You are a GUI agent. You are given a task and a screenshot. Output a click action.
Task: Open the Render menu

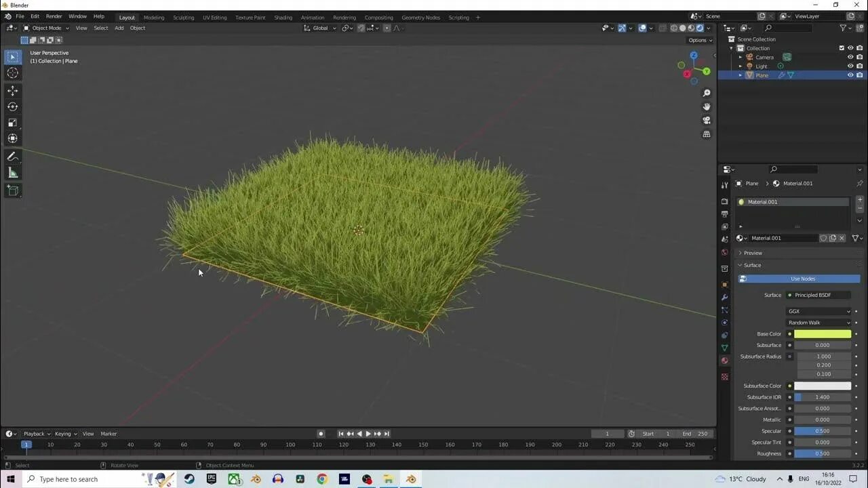(x=54, y=16)
